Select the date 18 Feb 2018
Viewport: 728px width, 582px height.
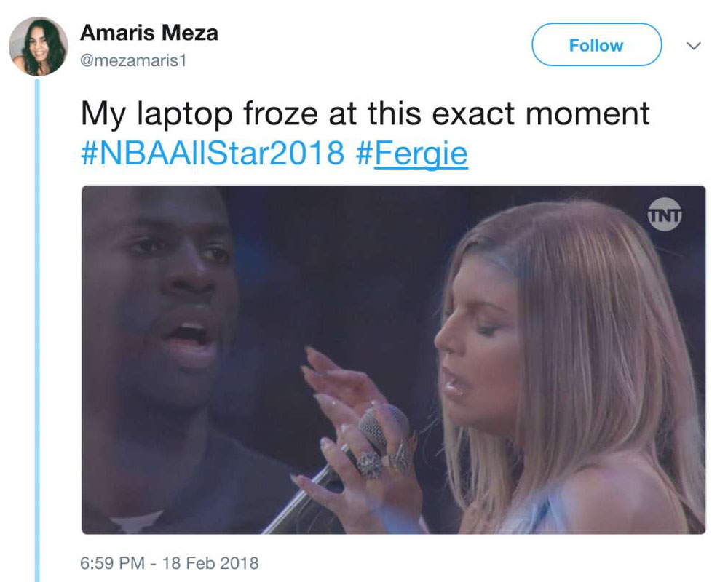(x=210, y=563)
